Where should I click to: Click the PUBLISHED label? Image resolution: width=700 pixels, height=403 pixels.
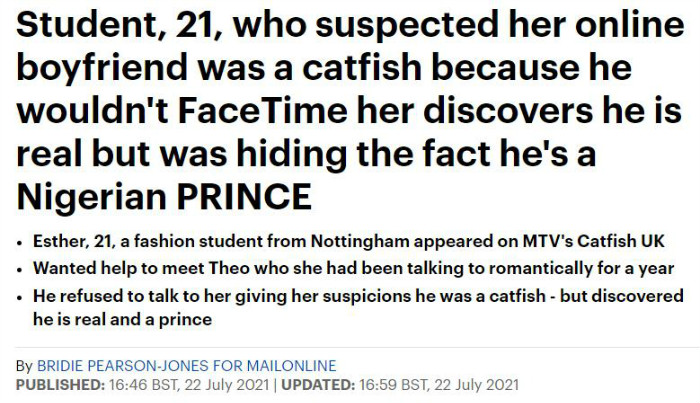[60, 385]
